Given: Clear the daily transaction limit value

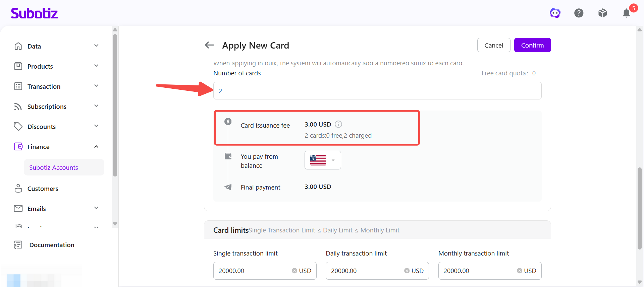Looking at the screenshot, I should pyautogui.click(x=407, y=271).
